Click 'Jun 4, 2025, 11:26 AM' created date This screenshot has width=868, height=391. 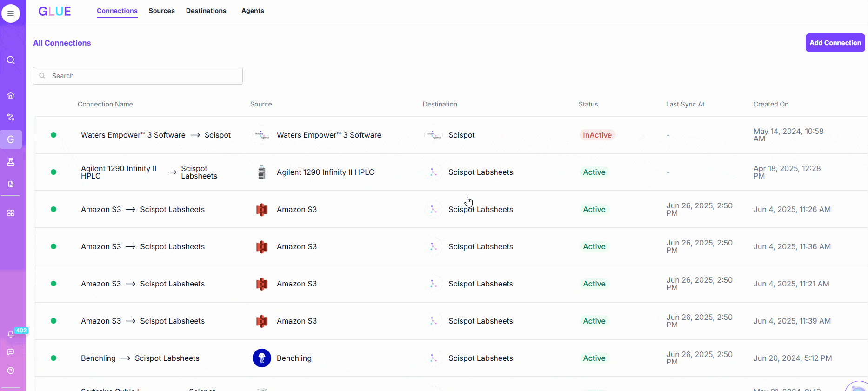(792, 209)
